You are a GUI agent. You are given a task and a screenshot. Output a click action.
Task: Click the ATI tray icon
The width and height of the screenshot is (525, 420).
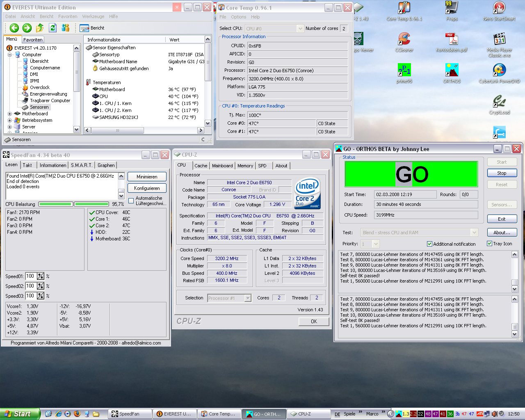point(479,414)
